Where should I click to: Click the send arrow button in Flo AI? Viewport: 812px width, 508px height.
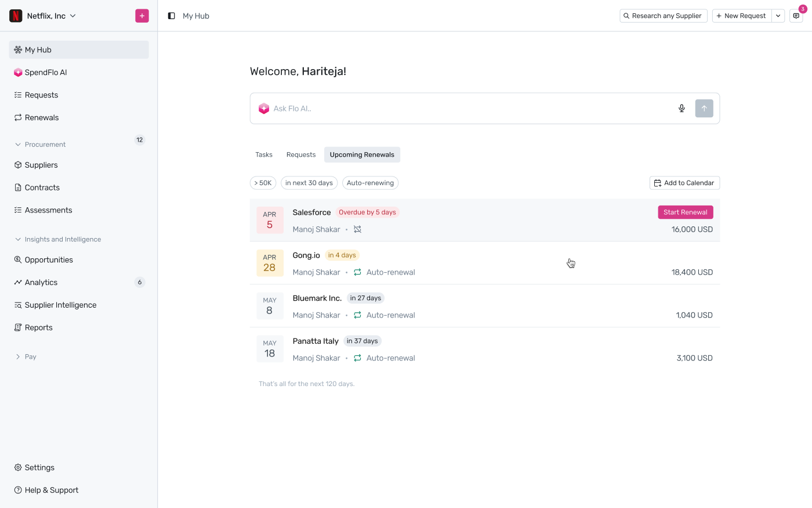point(704,109)
